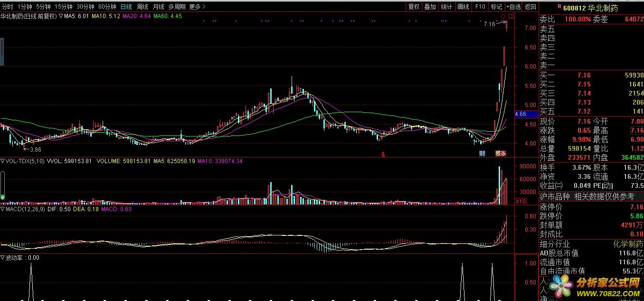Open MACD indicator dropdown triangle
Viewport: 644px width, 301px height.
(x=2, y=209)
